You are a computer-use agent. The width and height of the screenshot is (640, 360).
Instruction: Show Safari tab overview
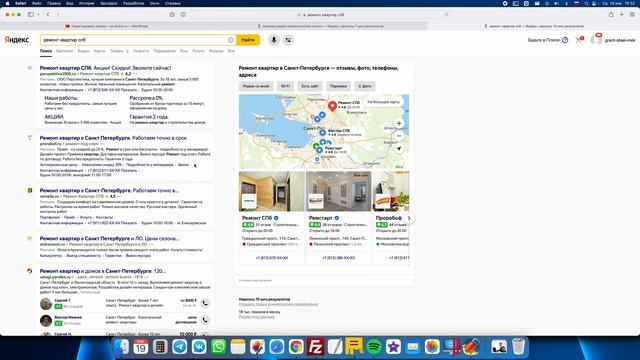click(632, 14)
